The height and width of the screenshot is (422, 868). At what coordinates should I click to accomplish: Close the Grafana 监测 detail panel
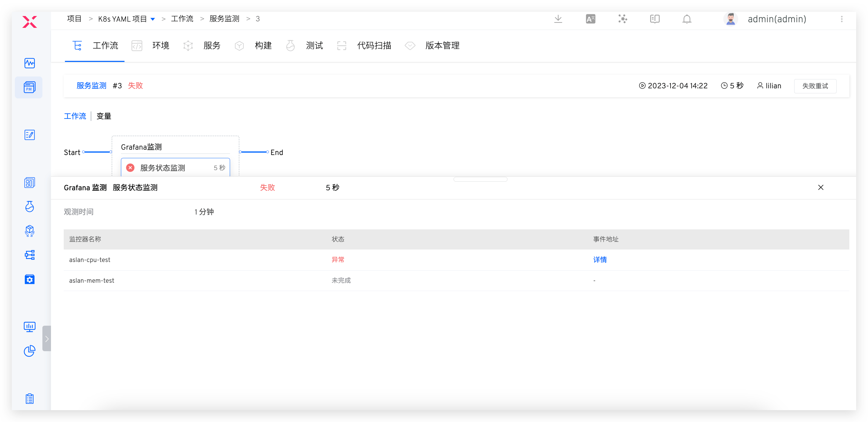click(821, 188)
